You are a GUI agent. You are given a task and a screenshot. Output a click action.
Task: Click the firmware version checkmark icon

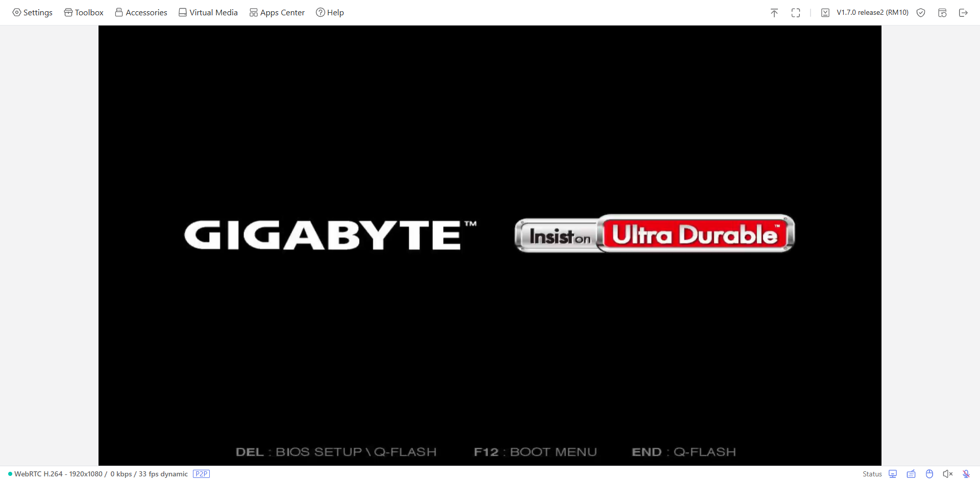pyautogui.click(x=825, y=13)
